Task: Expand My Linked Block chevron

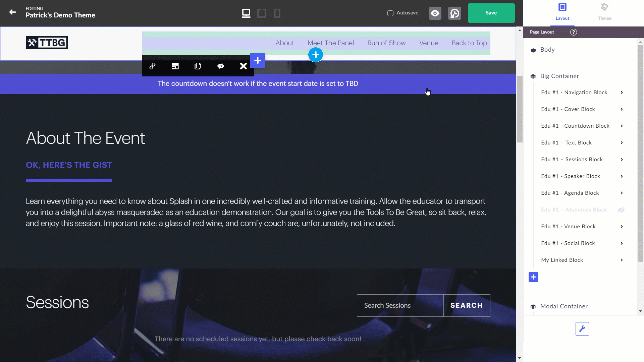Action: (622, 260)
